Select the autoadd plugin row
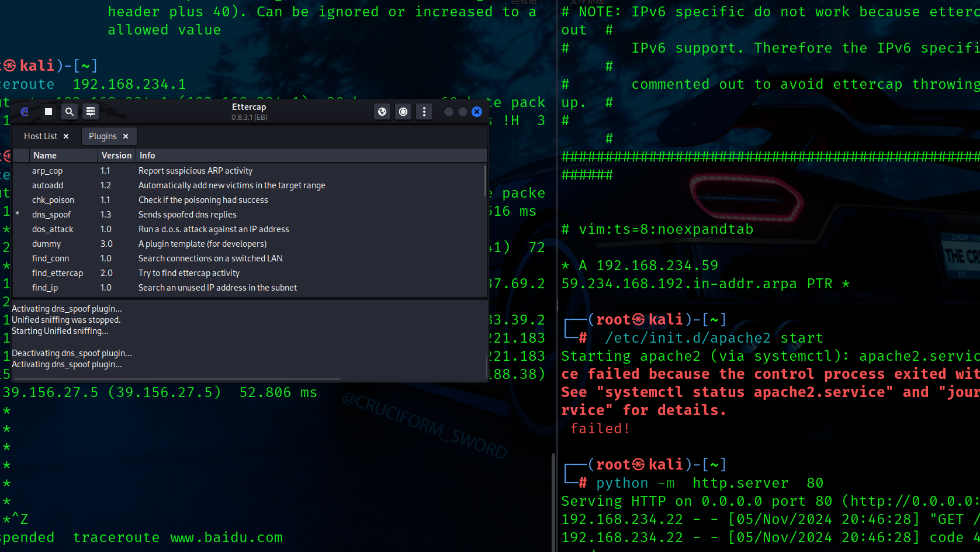The width and height of the screenshot is (980, 552). click(250, 185)
